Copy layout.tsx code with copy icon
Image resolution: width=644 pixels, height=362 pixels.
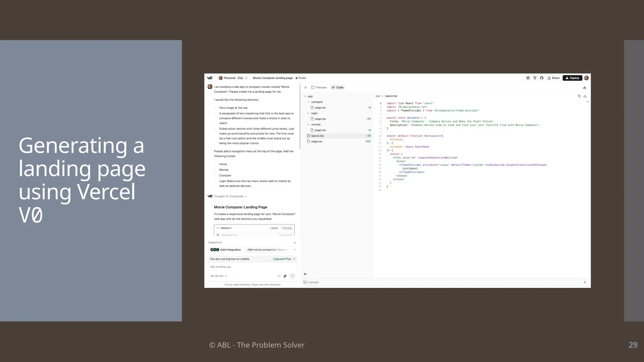tap(579, 96)
